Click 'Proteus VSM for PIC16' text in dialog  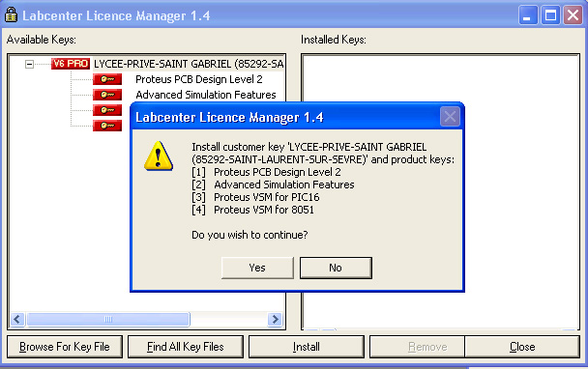266,197
